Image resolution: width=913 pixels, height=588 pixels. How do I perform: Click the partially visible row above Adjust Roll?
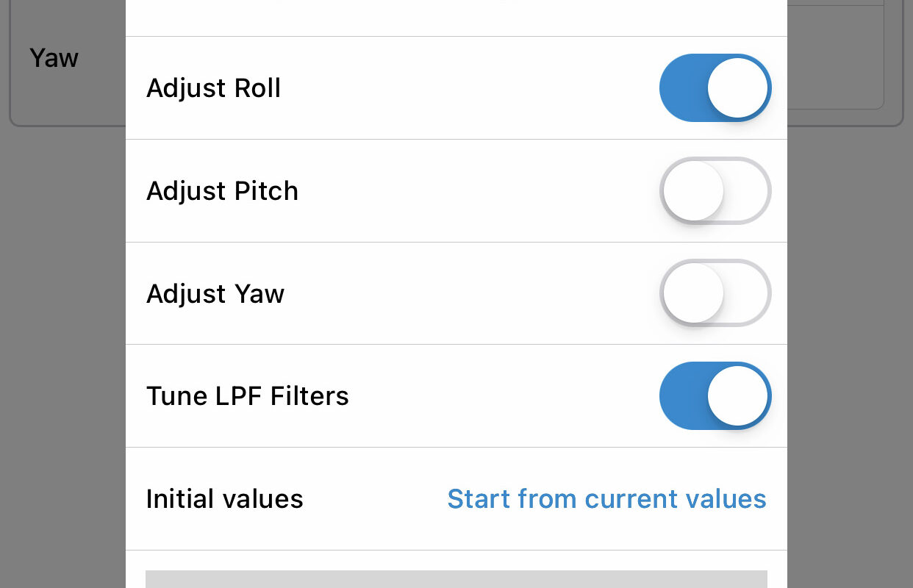[456, 18]
